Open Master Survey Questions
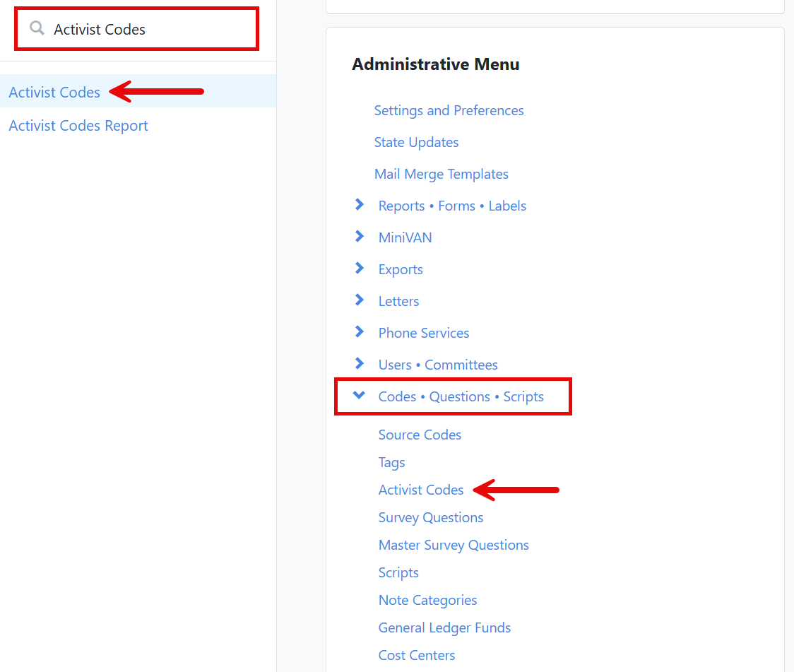 pyautogui.click(x=454, y=546)
